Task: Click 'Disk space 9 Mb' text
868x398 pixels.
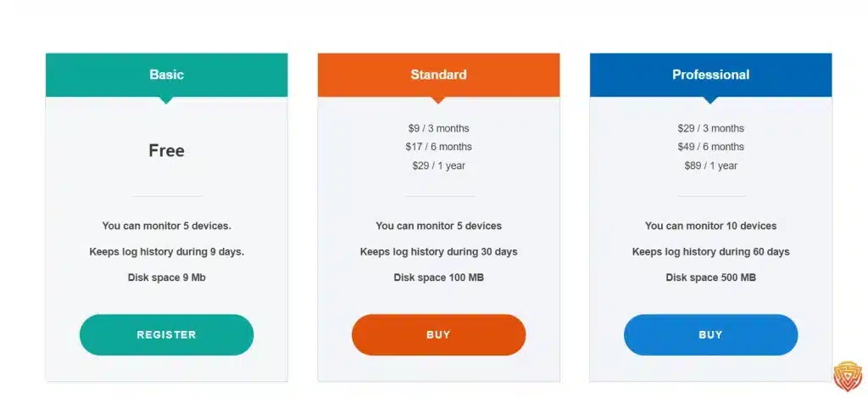Action: (x=167, y=277)
